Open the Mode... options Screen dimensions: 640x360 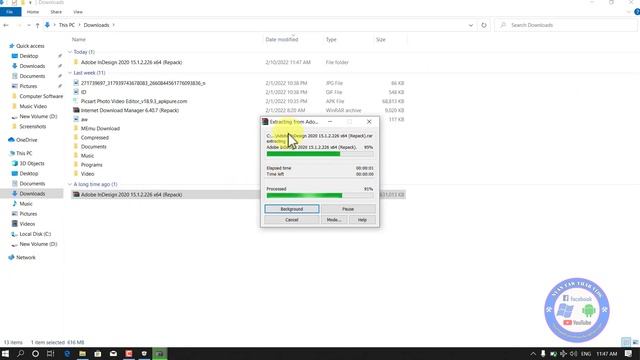click(x=334, y=220)
